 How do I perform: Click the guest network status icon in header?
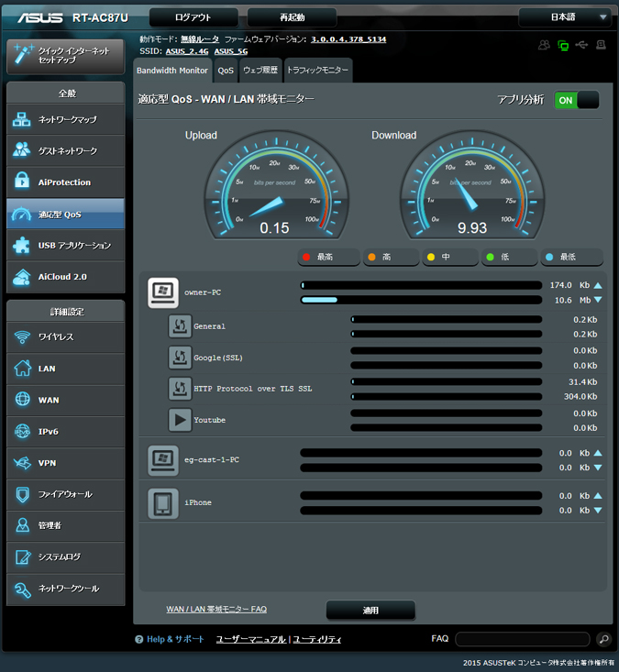tap(544, 45)
